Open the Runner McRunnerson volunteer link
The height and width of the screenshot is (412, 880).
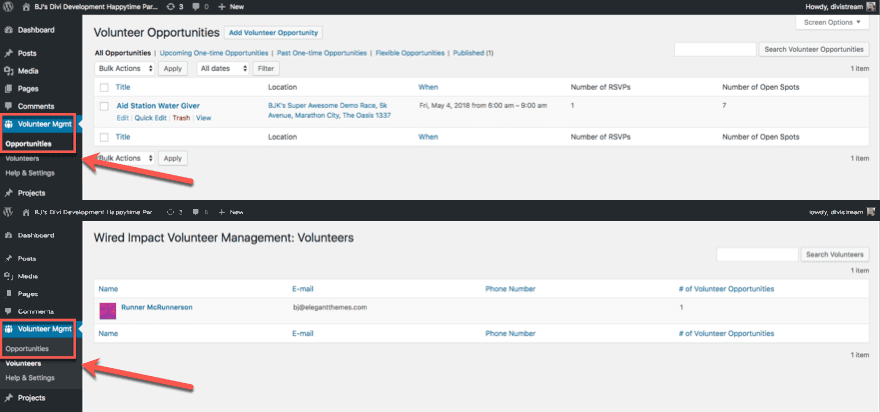(157, 307)
